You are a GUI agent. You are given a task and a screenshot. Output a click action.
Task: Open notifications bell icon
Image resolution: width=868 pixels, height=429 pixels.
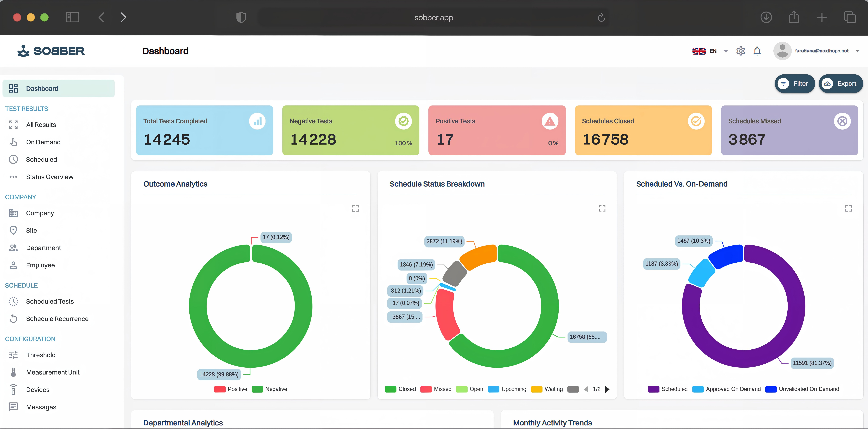757,51
